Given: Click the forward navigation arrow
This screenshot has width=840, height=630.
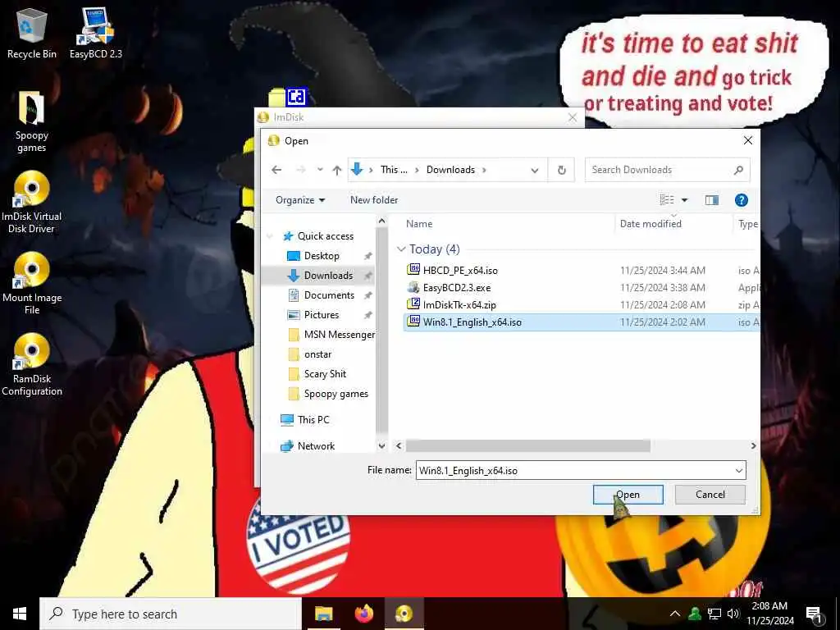Looking at the screenshot, I should (x=301, y=170).
